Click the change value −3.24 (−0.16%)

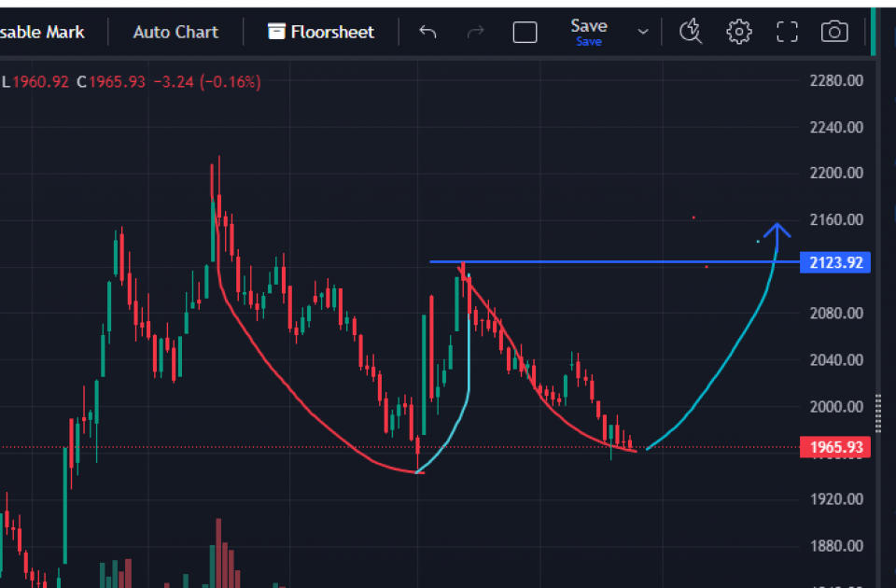[x=207, y=82]
